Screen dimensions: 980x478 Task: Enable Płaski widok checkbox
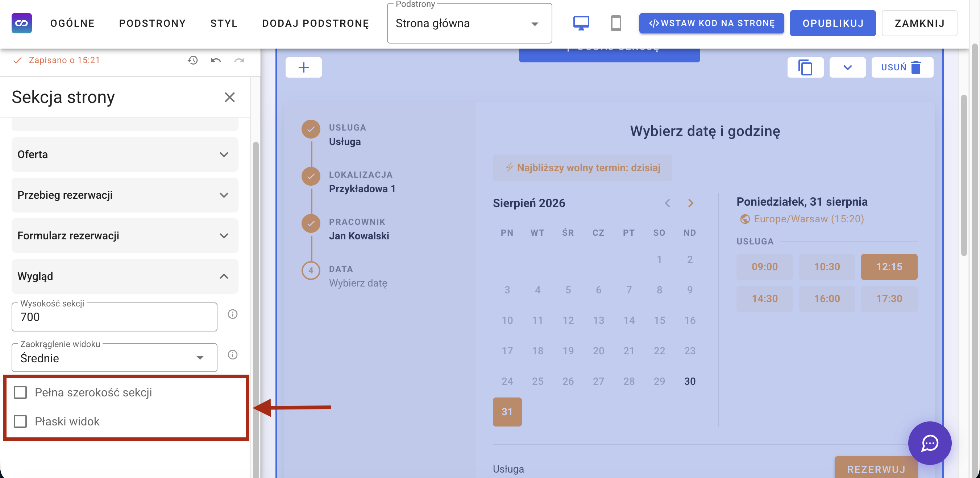(20, 421)
